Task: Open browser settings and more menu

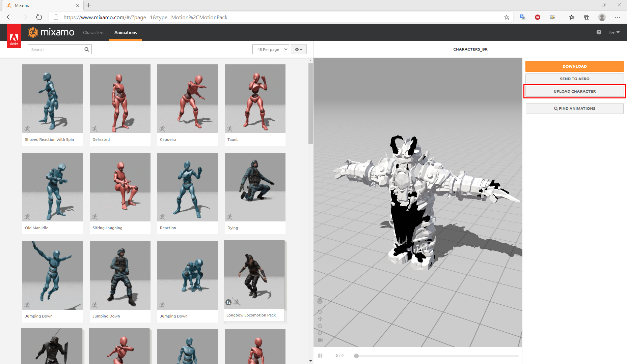Action: (618, 17)
